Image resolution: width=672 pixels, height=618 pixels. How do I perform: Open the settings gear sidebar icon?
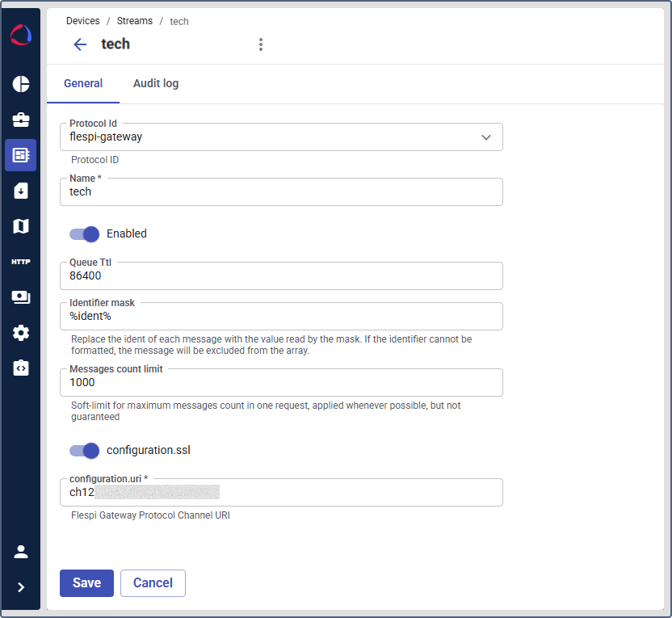coord(21,333)
